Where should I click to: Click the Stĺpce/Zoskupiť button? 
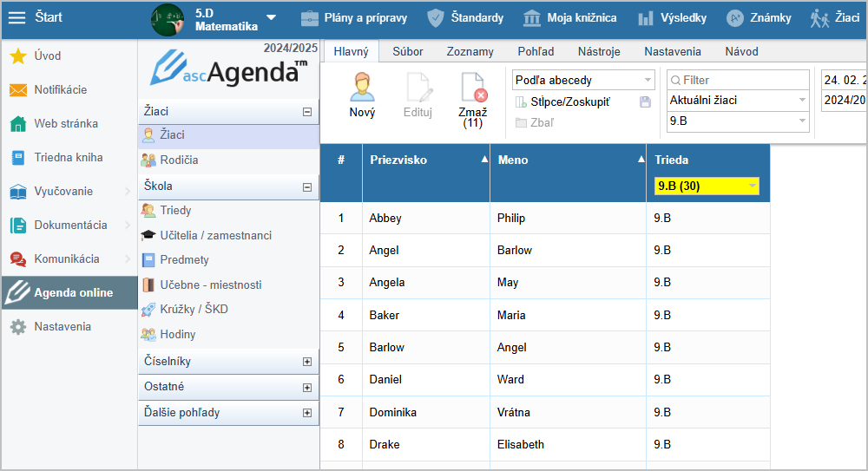[562, 102]
